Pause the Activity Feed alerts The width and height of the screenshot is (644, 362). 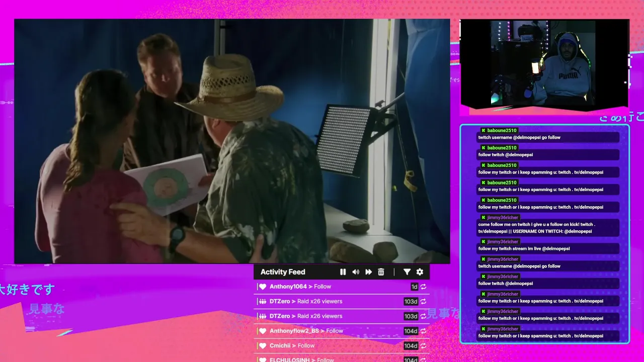pos(343,272)
